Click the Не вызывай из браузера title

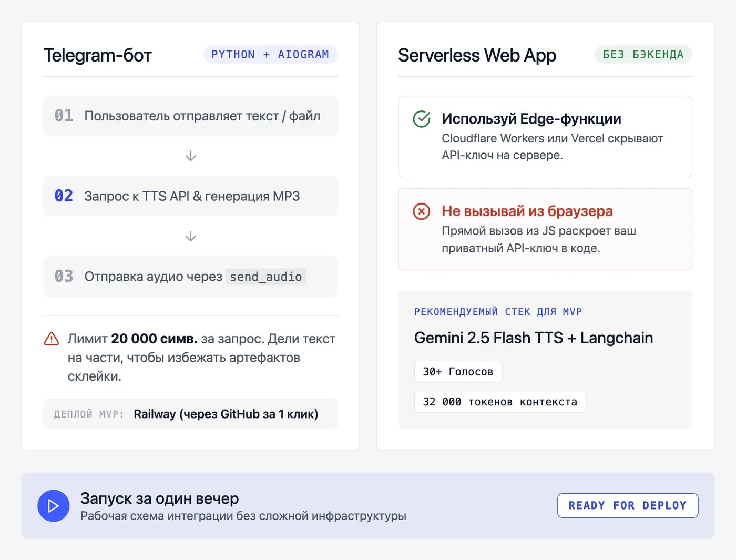(527, 211)
